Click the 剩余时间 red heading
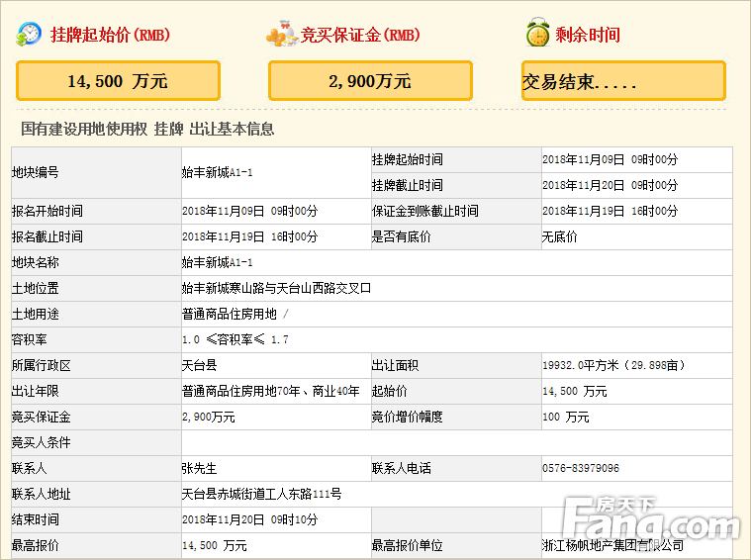The image size is (751, 560). click(588, 36)
